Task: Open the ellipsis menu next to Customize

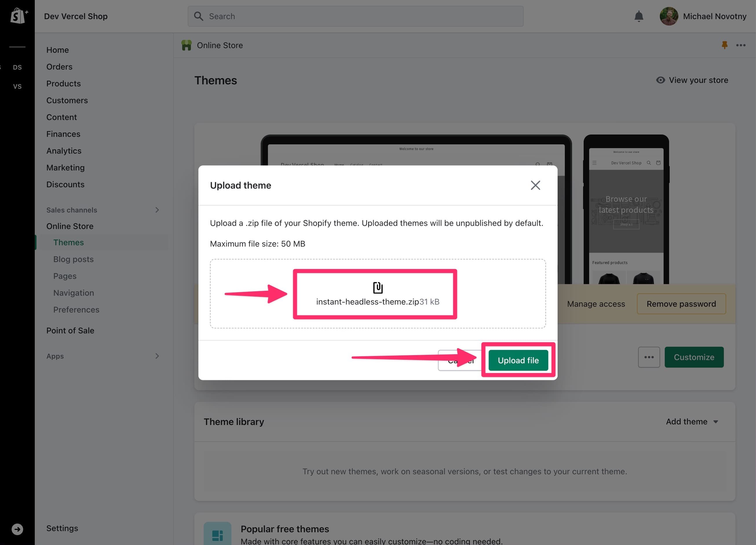Action: (x=649, y=357)
